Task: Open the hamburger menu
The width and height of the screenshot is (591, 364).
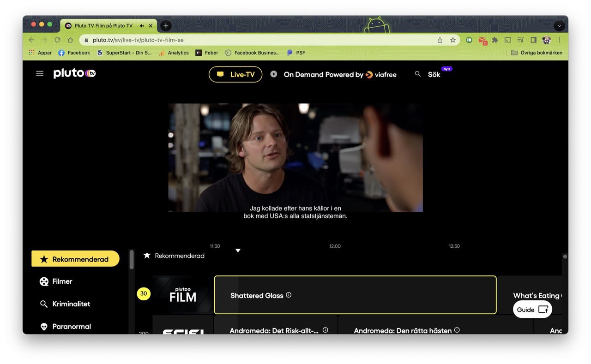Action: pyautogui.click(x=40, y=73)
